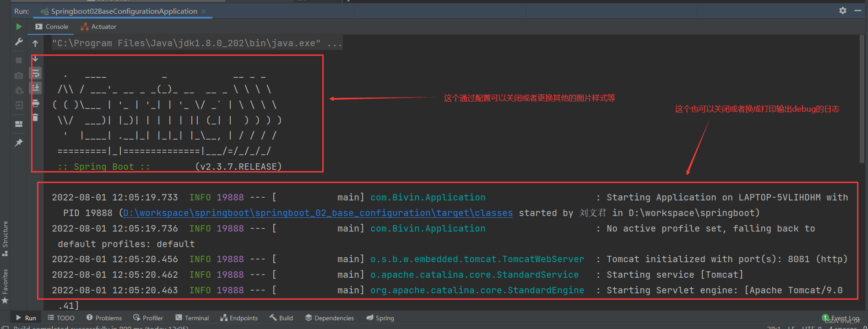Click the Stop process square icon
Screen dimensions: 868x329
pyautogui.click(x=19, y=60)
